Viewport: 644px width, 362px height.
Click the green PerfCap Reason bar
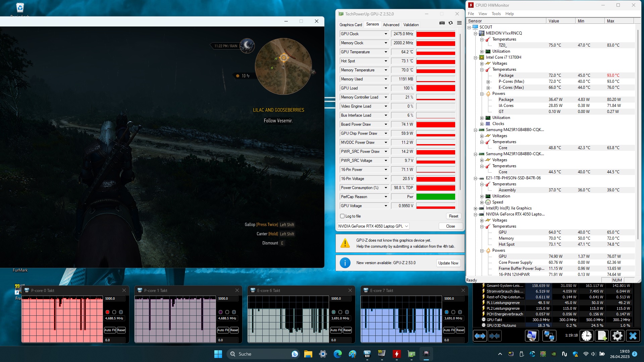pos(436,197)
